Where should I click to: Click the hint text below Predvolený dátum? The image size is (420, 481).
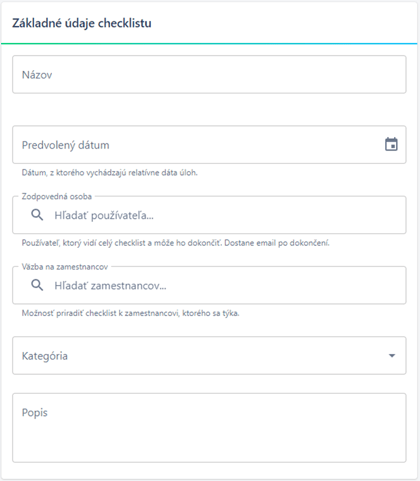click(x=110, y=173)
